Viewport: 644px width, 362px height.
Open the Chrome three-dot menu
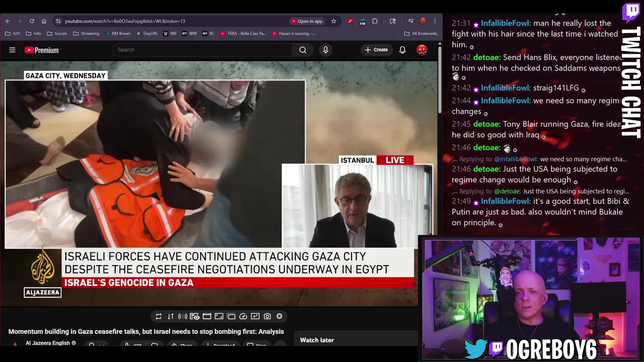click(x=435, y=21)
